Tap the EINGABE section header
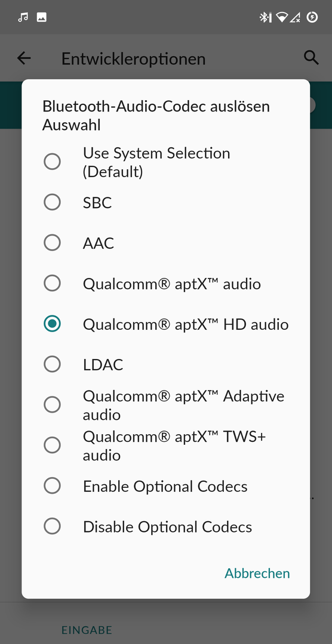Screen dimensions: 332x644 [87, 630]
